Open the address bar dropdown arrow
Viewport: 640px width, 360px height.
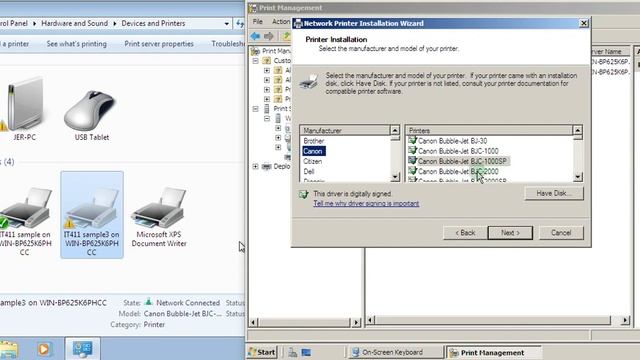(227, 24)
